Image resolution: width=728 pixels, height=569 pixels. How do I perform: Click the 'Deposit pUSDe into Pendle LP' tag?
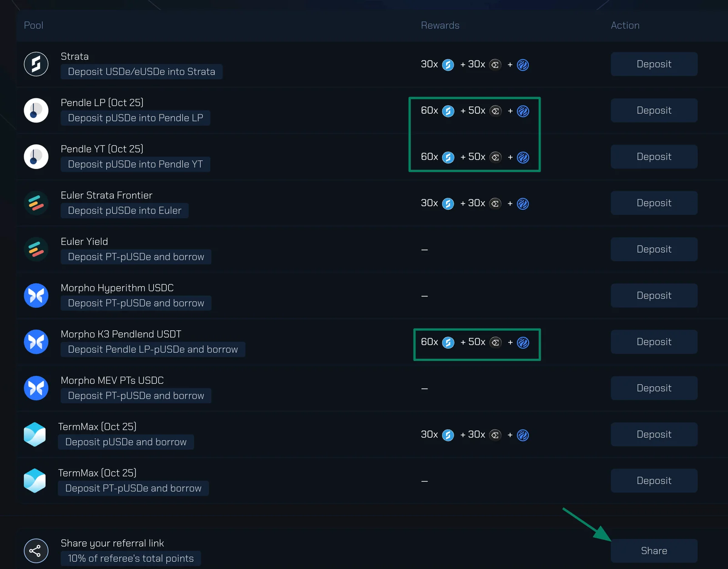point(136,118)
